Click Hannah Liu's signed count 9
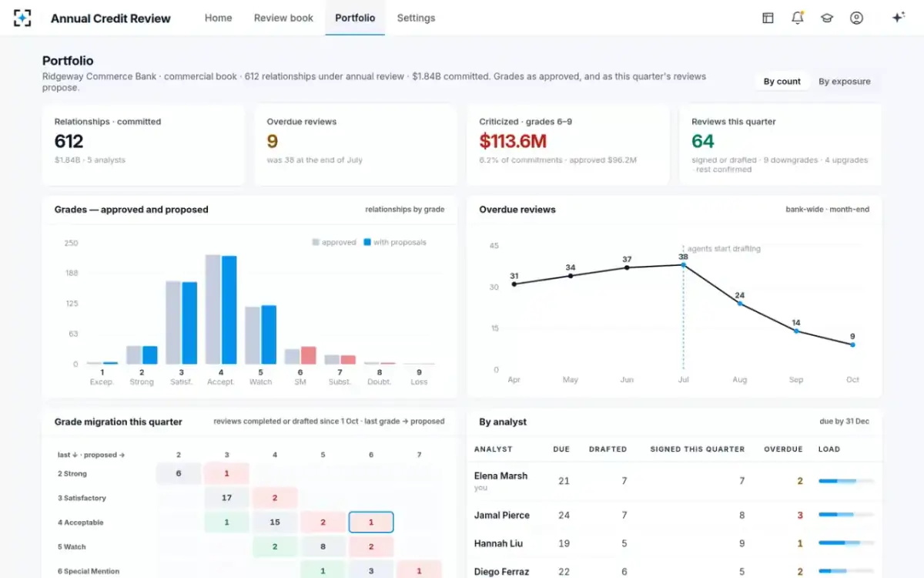The height and width of the screenshot is (578, 924). coord(742,543)
